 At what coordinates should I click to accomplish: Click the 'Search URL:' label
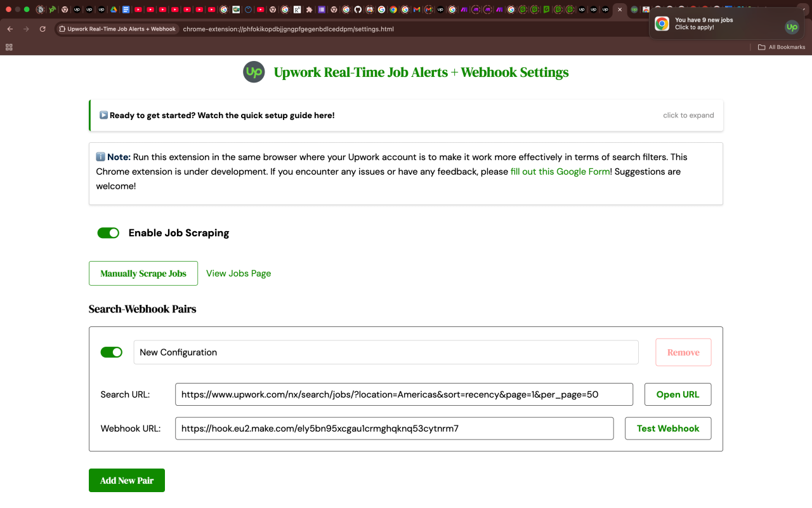point(125,394)
